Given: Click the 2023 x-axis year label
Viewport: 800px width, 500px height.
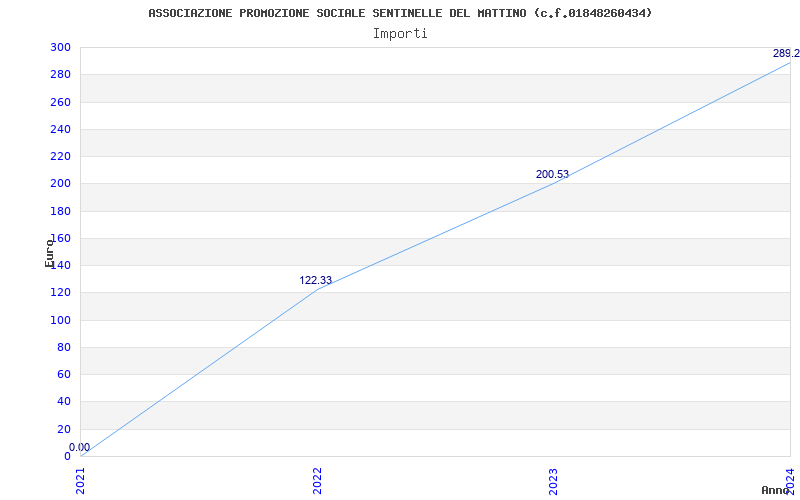Looking at the screenshot, I should click(x=554, y=481).
